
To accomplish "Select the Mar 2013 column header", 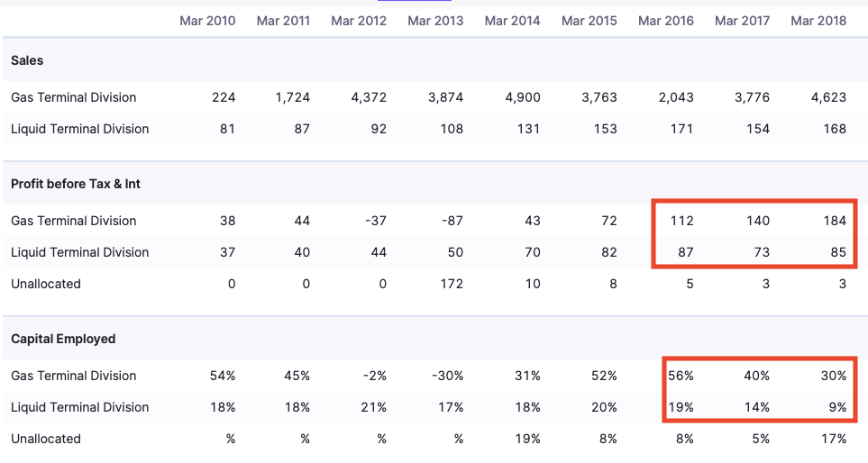I will click(435, 21).
